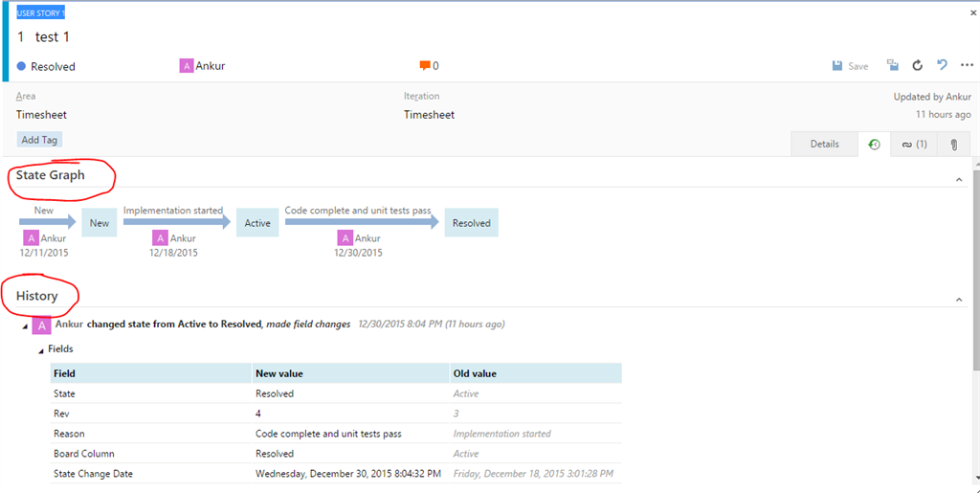Edit the Area field Timesheet
This screenshot has height=493, width=980.
41,115
